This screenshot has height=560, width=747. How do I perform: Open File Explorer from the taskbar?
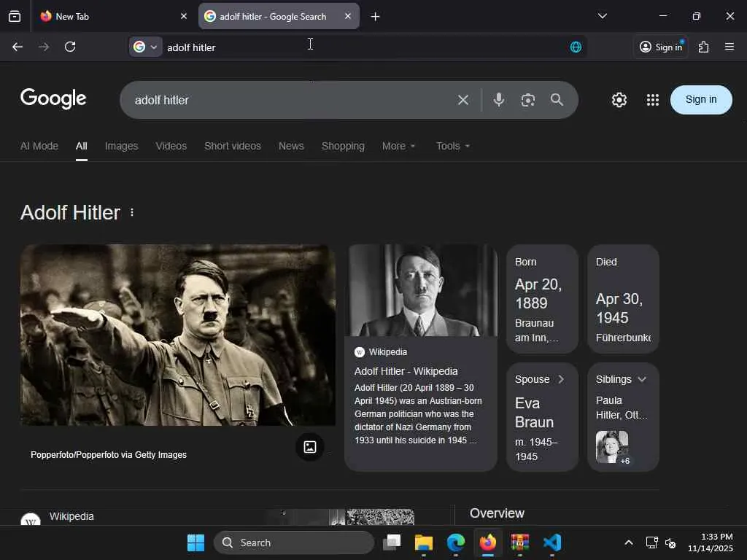coord(424,542)
